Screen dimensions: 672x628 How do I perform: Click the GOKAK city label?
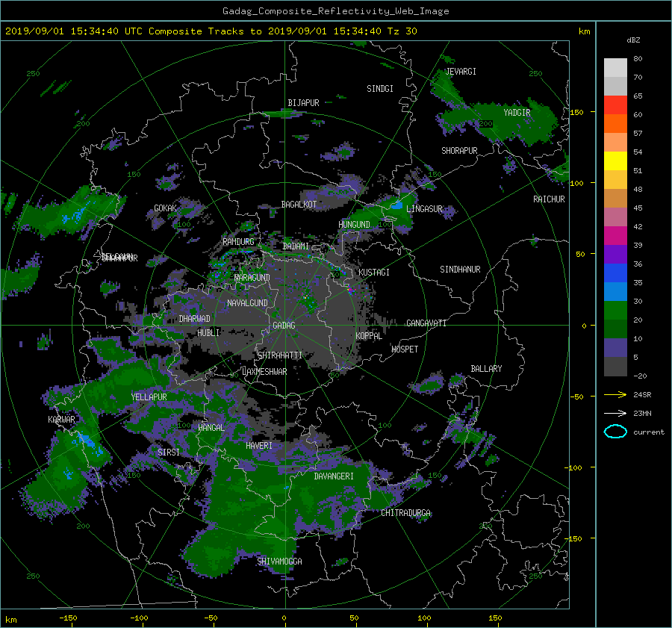[166, 208]
